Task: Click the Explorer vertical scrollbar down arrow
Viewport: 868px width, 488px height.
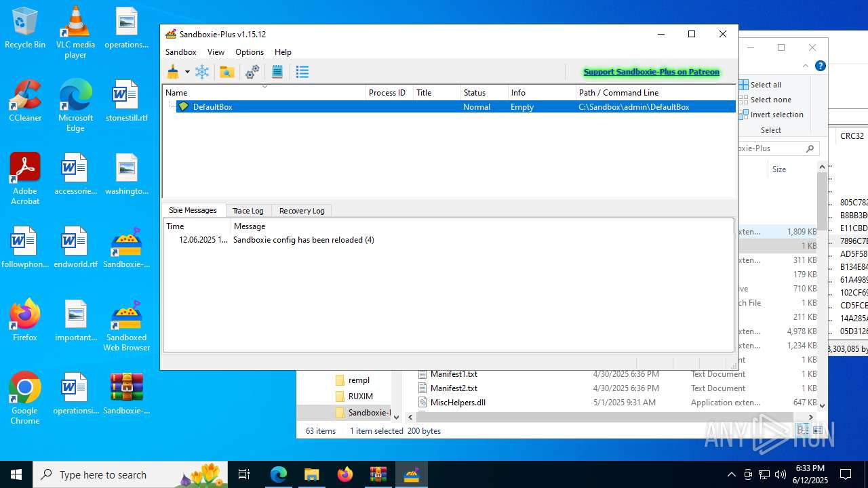Action: tap(822, 405)
